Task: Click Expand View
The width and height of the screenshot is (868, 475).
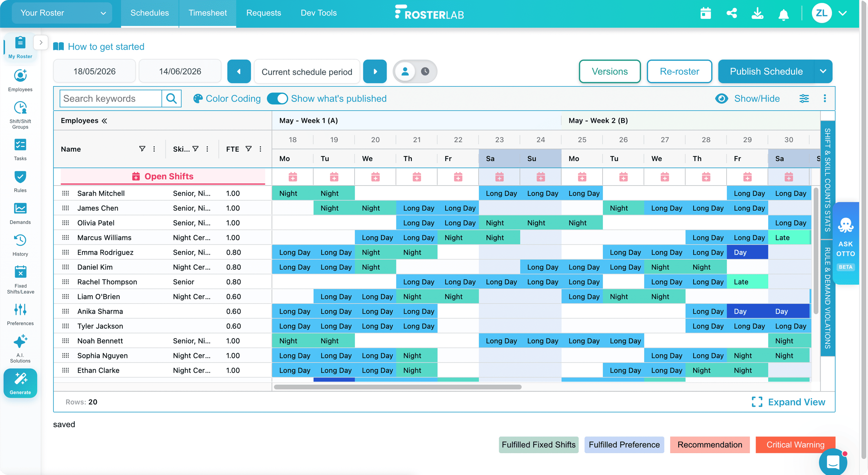Action: point(788,401)
